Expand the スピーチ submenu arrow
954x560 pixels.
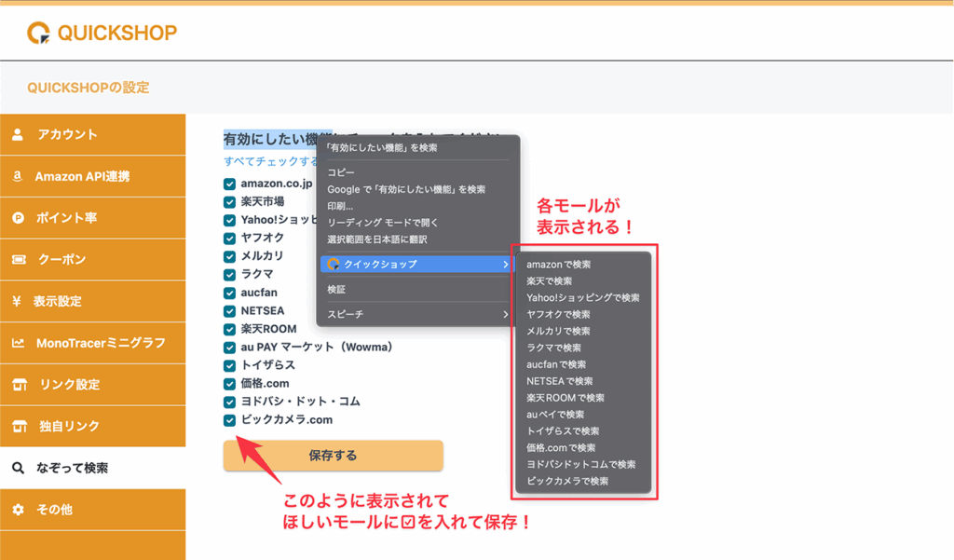[x=505, y=314]
